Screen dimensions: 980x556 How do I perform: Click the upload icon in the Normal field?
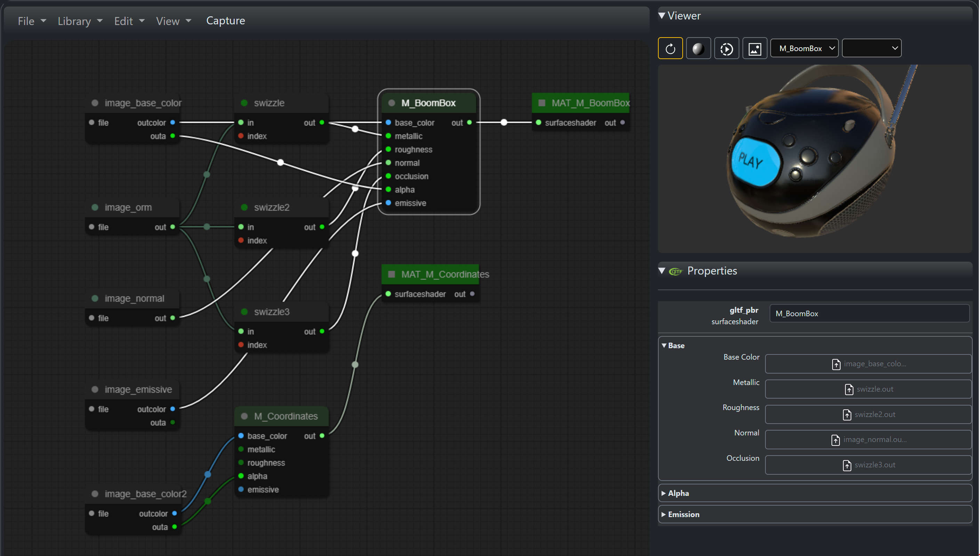(x=836, y=440)
